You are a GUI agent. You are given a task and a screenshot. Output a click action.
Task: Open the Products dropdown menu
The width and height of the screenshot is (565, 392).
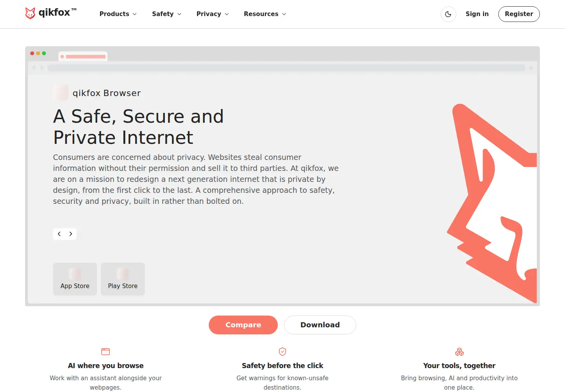pos(118,14)
